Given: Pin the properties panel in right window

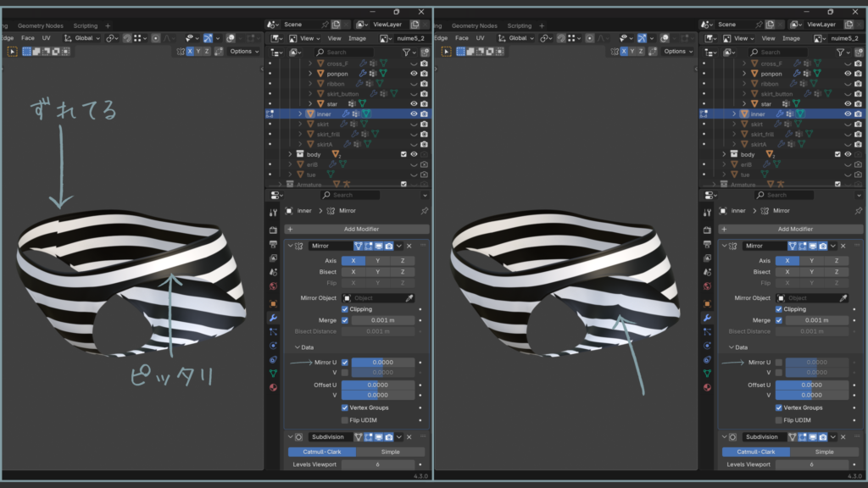Looking at the screenshot, I should point(858,210).
